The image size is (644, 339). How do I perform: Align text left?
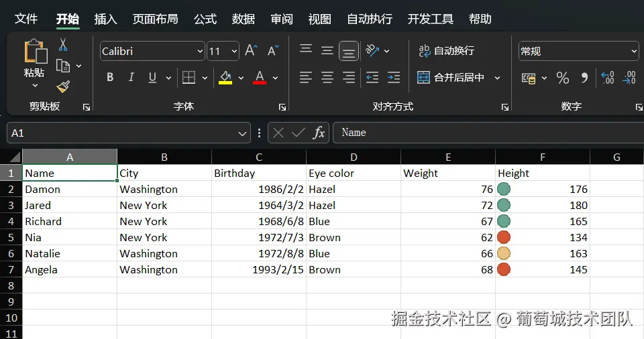coord(306,77)
